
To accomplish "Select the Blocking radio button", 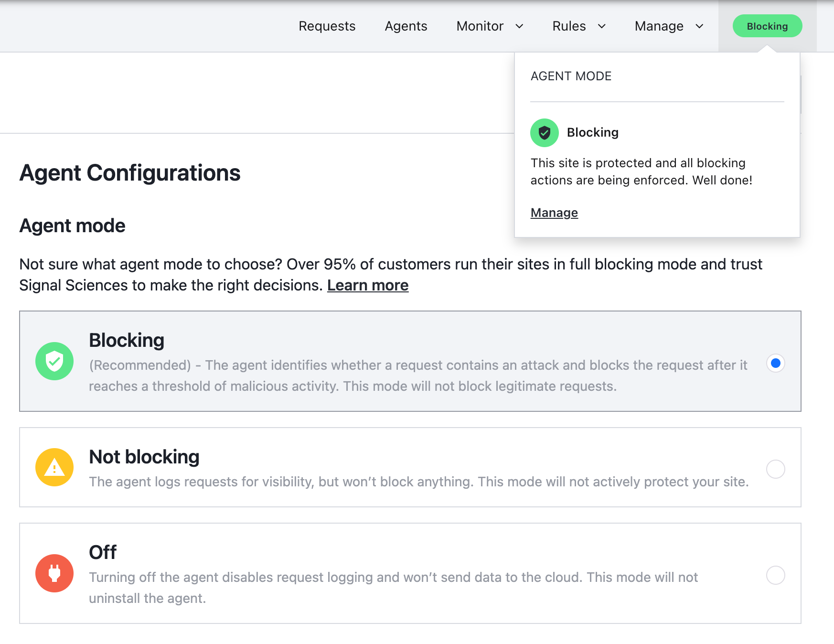I will (x=775, y=364).
